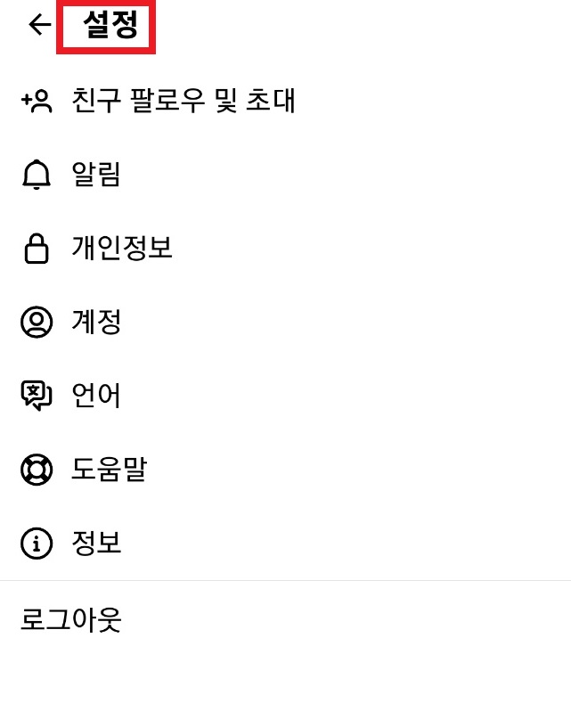Click the info icon next to 정보
This screenshot has width=571, height=728.
[37, 543]
